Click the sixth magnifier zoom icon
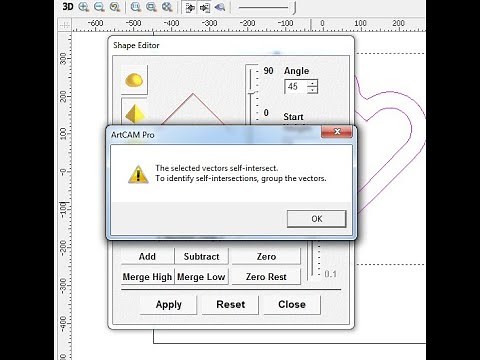Image resolution: width=480 pixels, height=360 pixels. [x=167, y=7]
